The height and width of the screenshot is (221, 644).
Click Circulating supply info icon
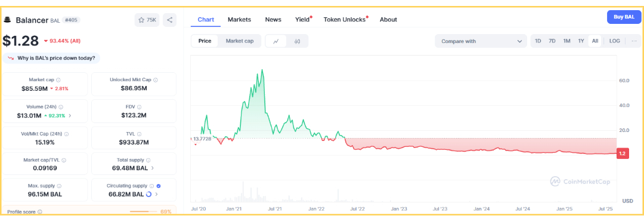(151, 186)
